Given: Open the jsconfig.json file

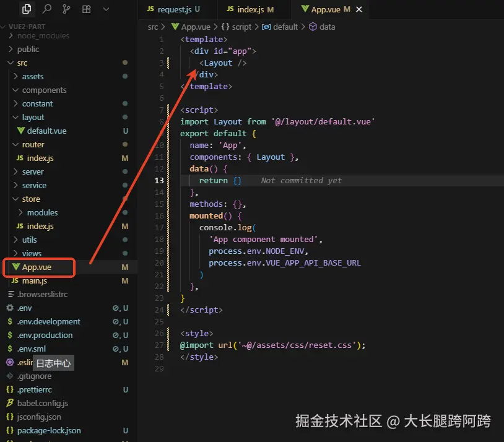Looking at the screenshot, I should pos(39,417).
